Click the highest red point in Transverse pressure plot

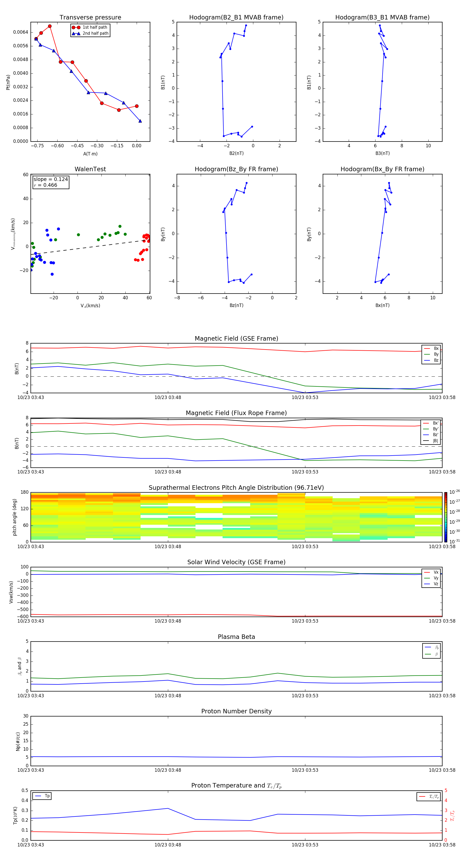49,26
